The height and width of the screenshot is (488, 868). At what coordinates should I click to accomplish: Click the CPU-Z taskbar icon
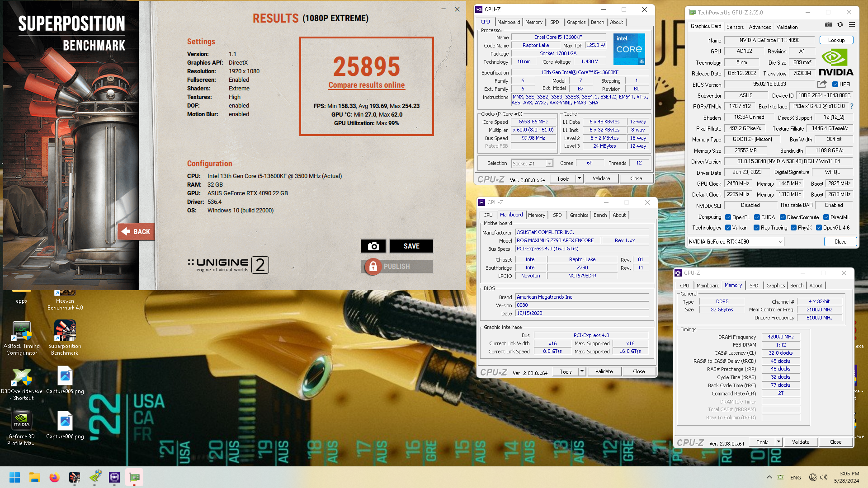click(x=114, y=477)
